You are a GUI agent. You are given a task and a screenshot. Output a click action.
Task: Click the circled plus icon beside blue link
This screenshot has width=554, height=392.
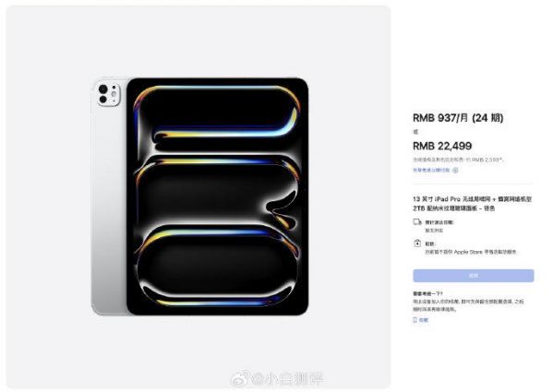tap(455, 170)
